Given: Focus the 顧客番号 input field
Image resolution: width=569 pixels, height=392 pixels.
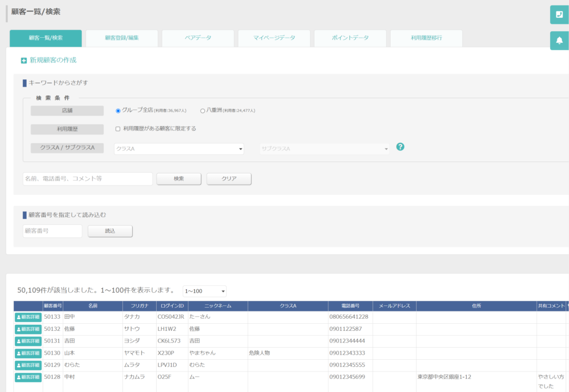Looking at the screenshot, I should point(53,231).
